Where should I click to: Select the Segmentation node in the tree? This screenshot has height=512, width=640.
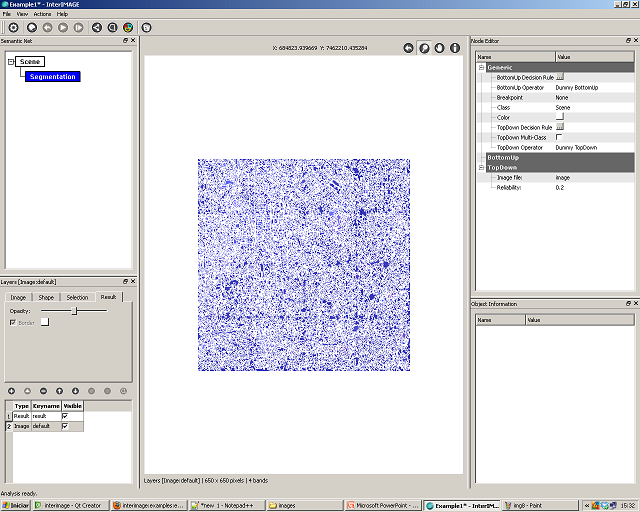[x=53, y=76]
